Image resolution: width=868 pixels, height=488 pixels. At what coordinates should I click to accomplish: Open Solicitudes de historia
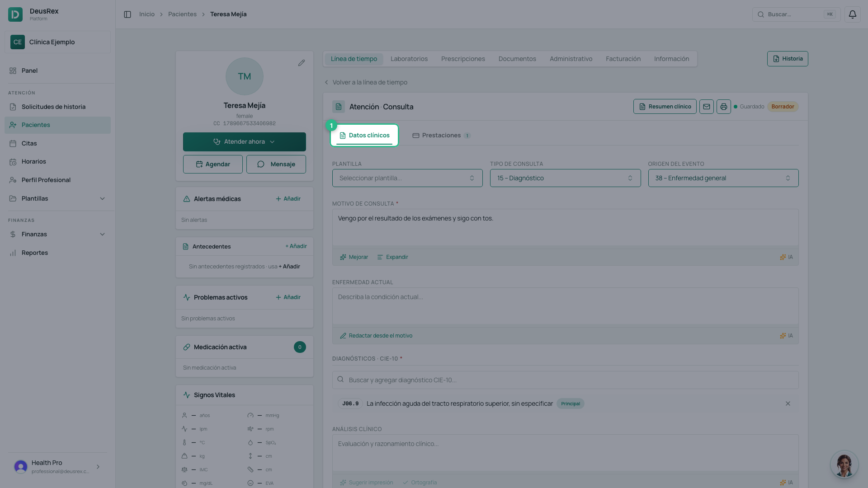coord(57,107)
